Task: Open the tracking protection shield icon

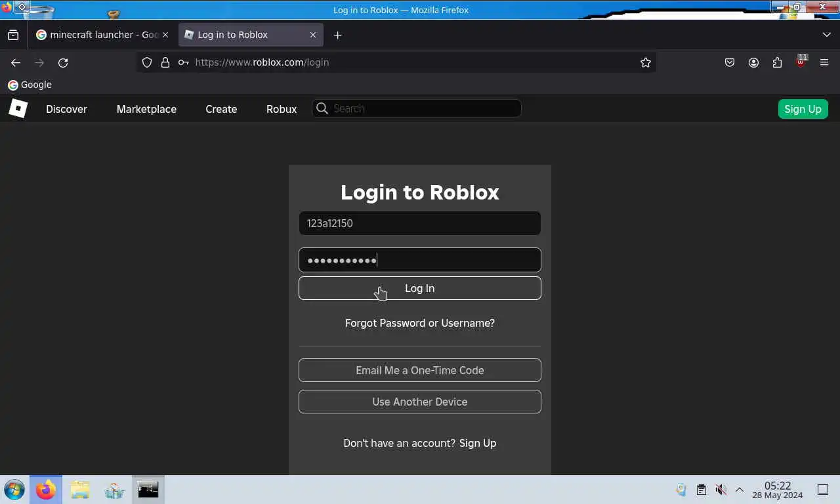Action: (147, 62)
